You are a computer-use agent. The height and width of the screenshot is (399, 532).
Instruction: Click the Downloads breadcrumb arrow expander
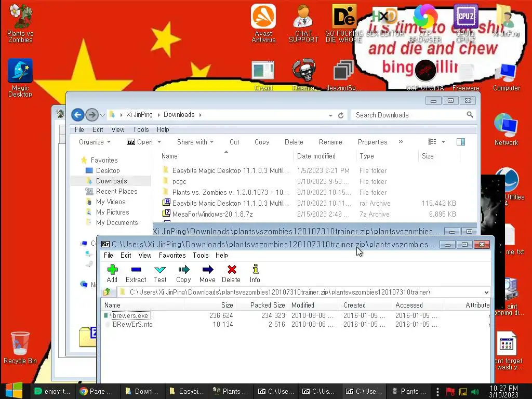tap(200, 115)
